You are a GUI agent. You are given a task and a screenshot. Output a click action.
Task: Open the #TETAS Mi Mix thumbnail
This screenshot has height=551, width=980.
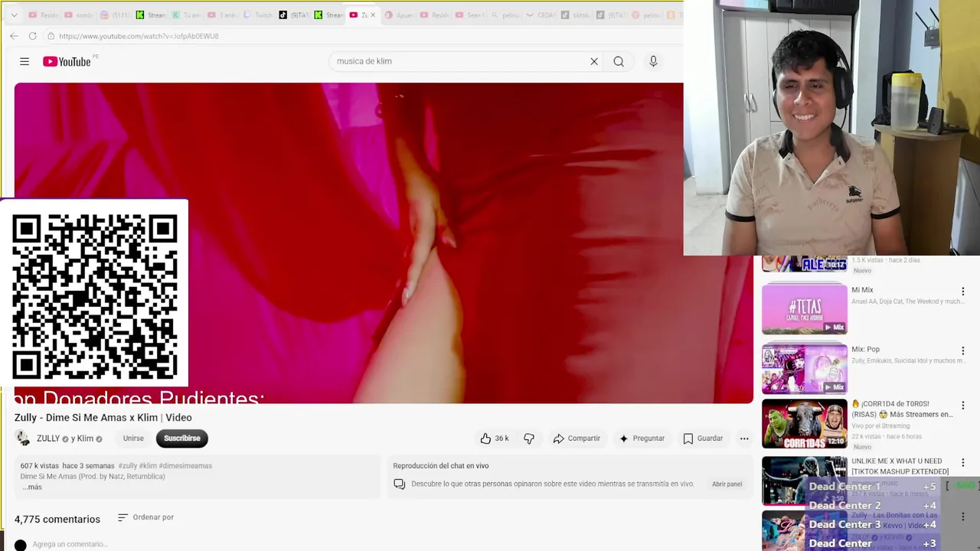805,308
